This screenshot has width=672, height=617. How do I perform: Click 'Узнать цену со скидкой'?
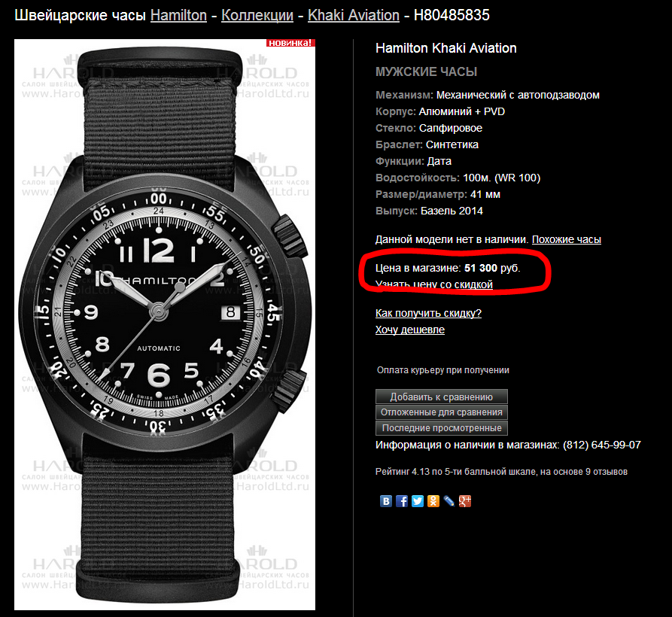(x=433, y=284)
